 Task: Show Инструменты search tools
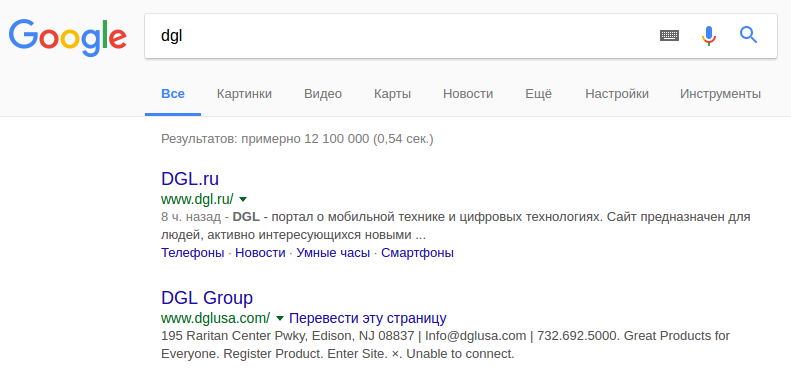point(720,94)
